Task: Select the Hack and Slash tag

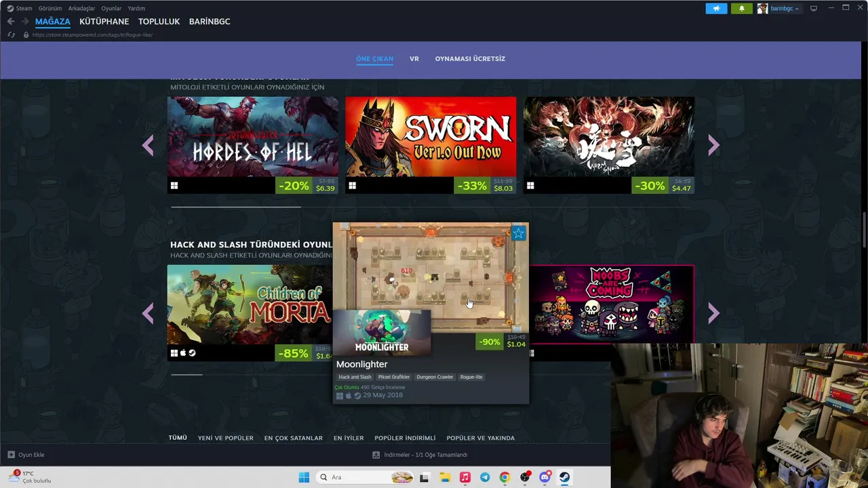Action: pos(355,377)
